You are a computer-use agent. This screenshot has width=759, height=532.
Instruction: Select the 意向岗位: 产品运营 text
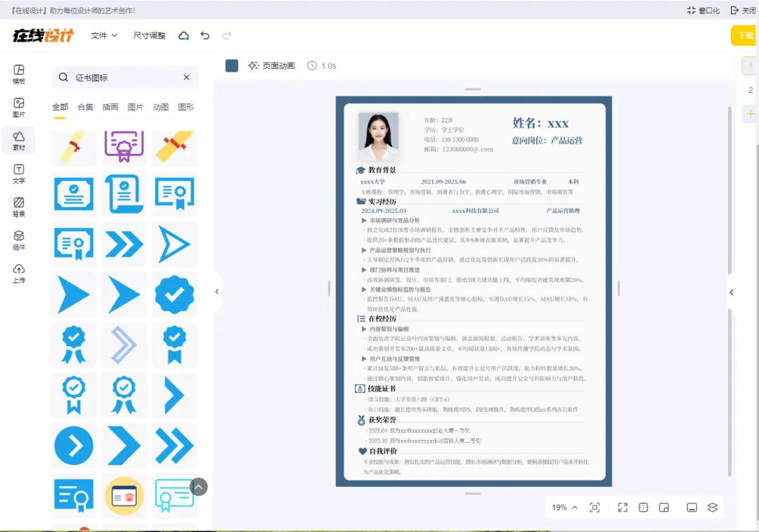(547, 141)
